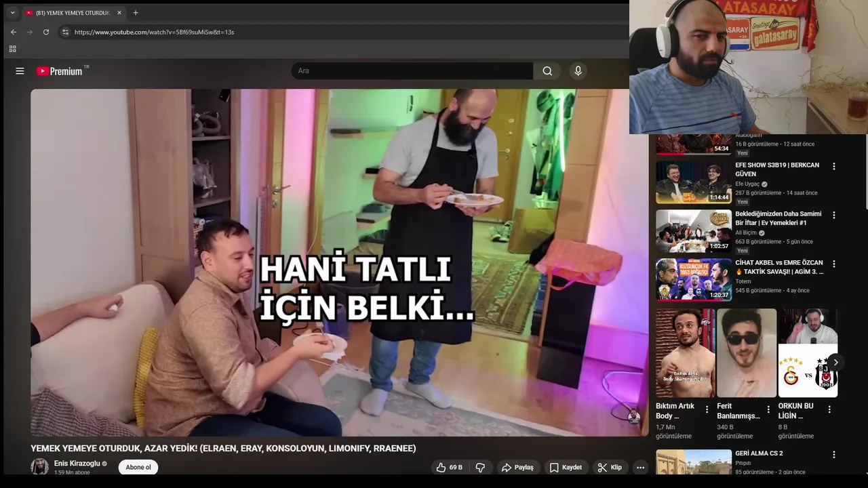Image resolution: width=868 pixels, height=488 pixels.
Task: Share the video with Paylaş button
Action: click(x=517, y=468)
